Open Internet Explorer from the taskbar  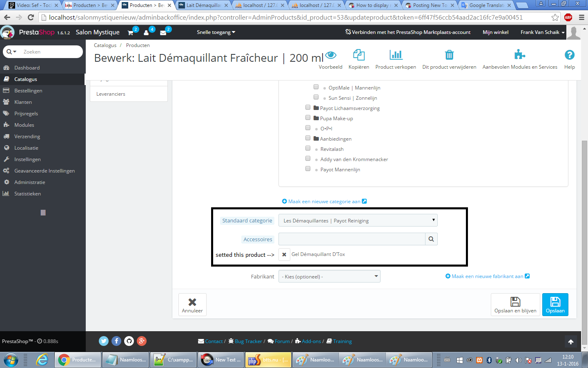pos(42,360)
